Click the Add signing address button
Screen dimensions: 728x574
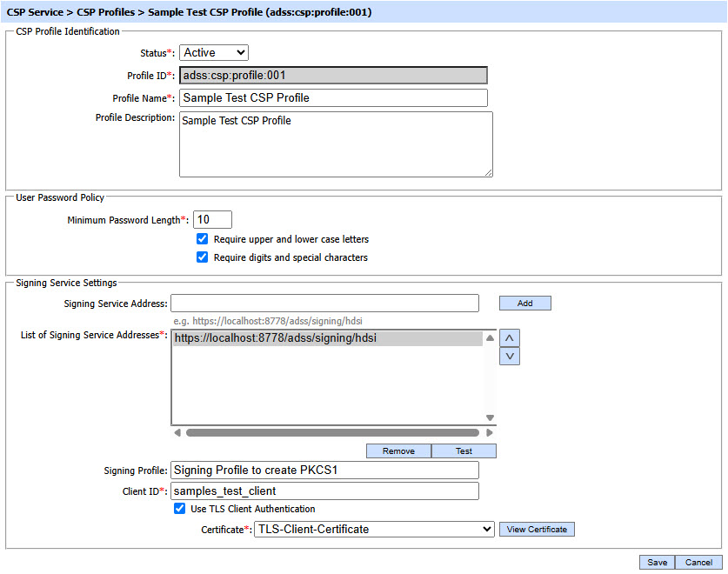tap(524, 304)
